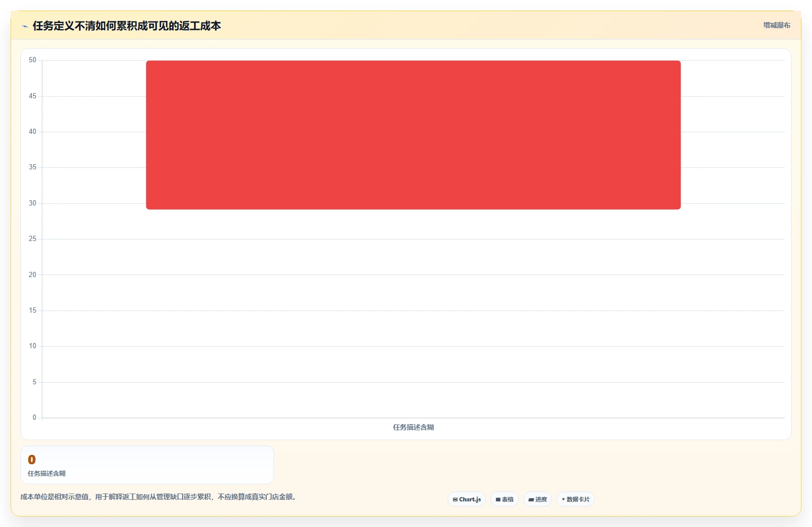Click y-axis tick label 10
Image resolution: width=812 pixels, height=527 pixels.
coord(32,346)
